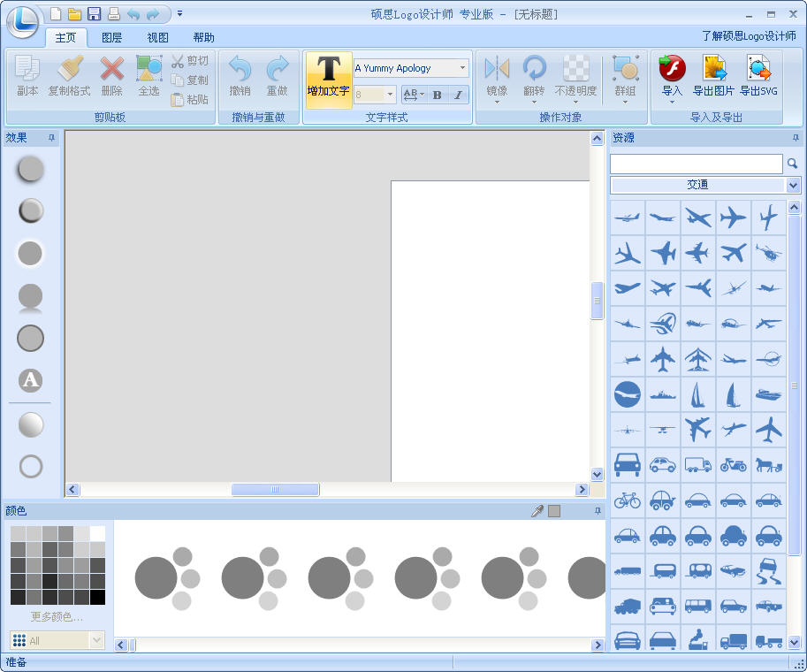Switch to the Layers (图层) tab
The image size is (807, 672).
point(111,37)
